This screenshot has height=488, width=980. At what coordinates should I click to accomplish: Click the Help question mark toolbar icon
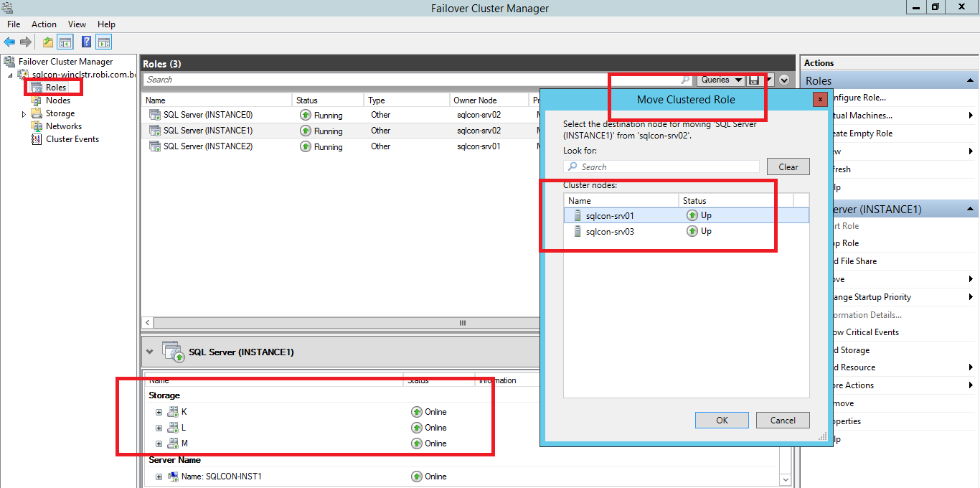[87, 42]
